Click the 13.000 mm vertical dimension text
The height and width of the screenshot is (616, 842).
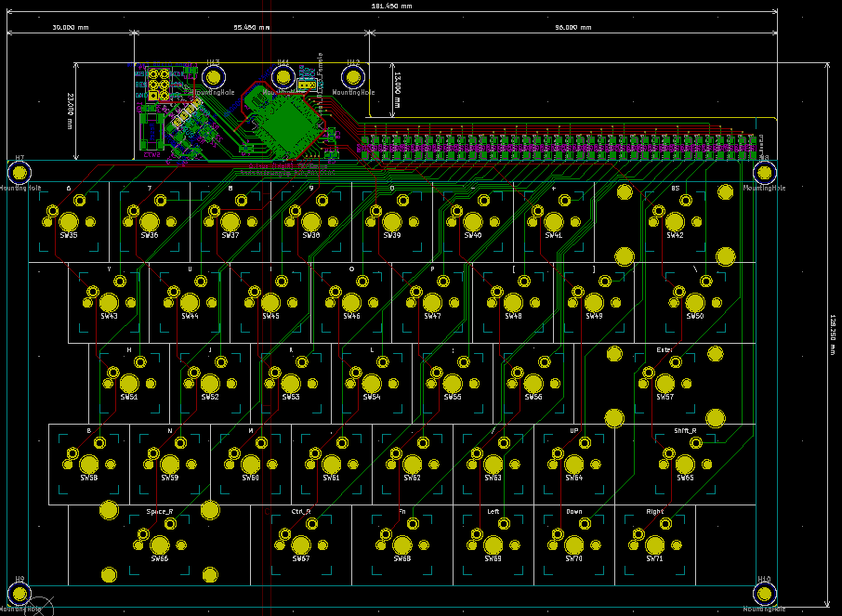398,90
